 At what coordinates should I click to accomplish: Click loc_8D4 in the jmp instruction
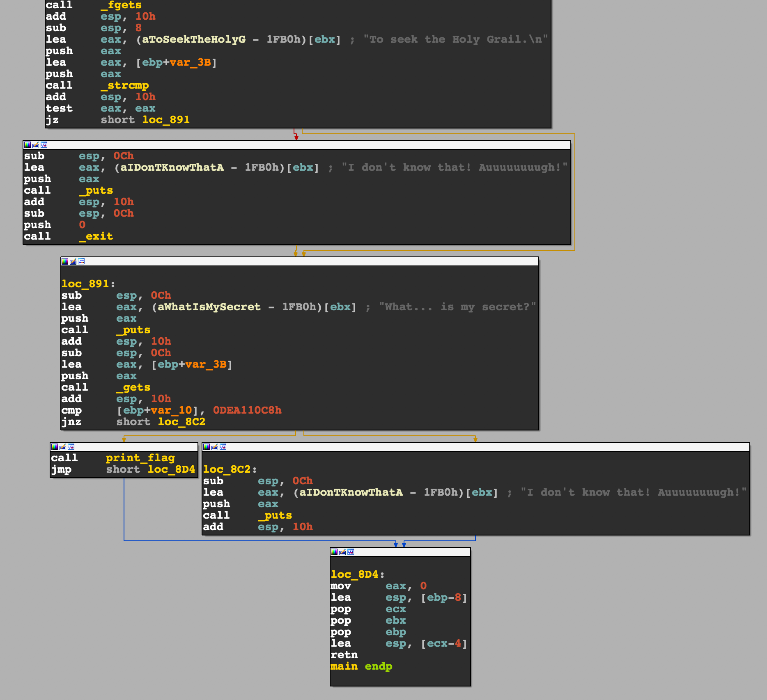(x=171, y=469)
